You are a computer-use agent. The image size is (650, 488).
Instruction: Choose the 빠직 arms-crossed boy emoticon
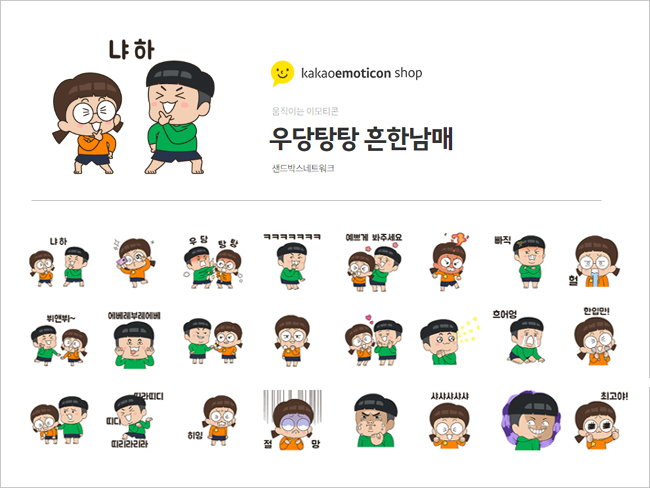click(x=524, y=262)
